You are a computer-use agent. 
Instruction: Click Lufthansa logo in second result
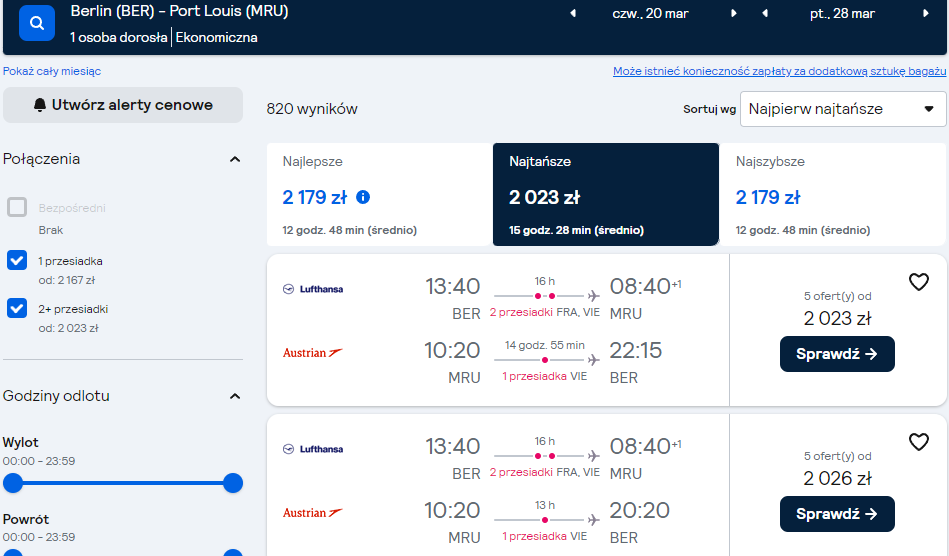point(313,449)
